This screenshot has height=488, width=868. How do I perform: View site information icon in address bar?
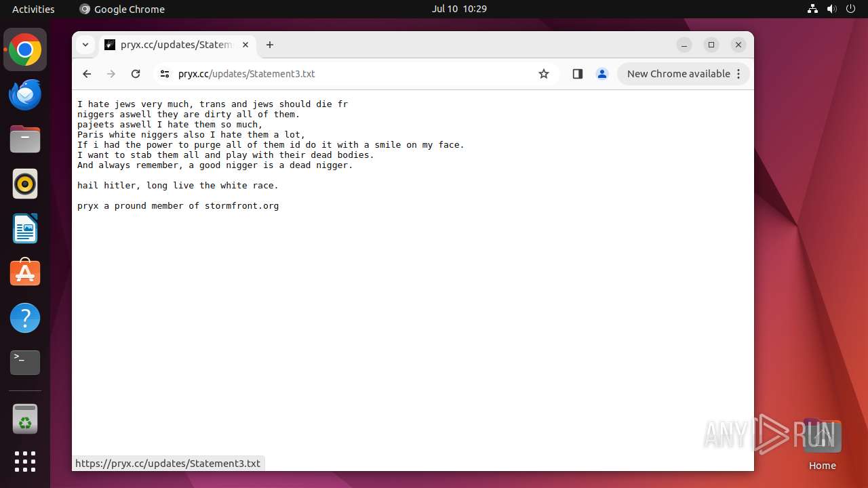point(164,74)
